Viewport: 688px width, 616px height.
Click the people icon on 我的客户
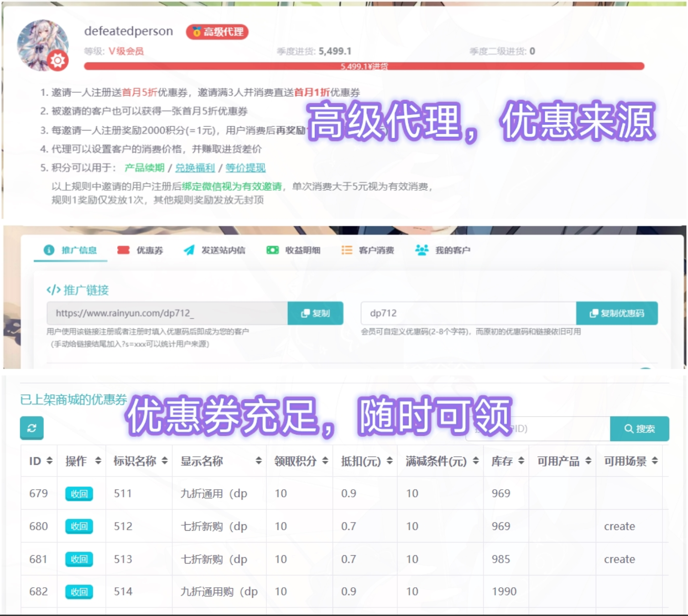pos(422,250)
